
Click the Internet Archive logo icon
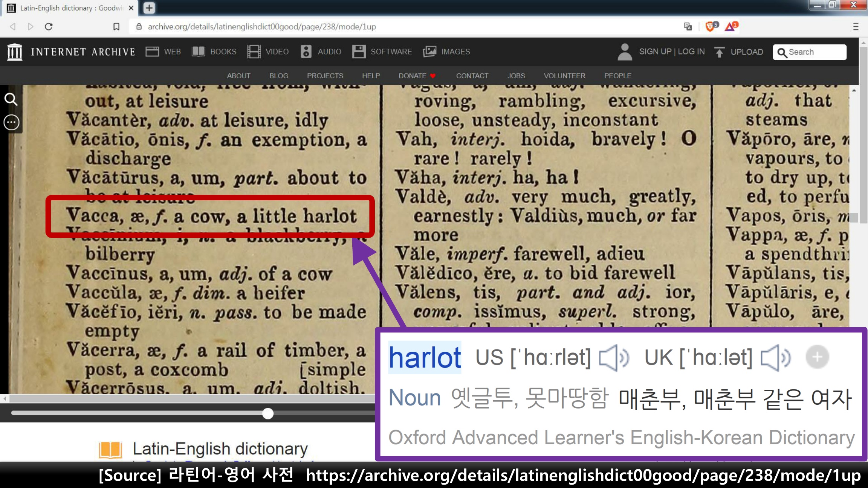tap(15, 52)
